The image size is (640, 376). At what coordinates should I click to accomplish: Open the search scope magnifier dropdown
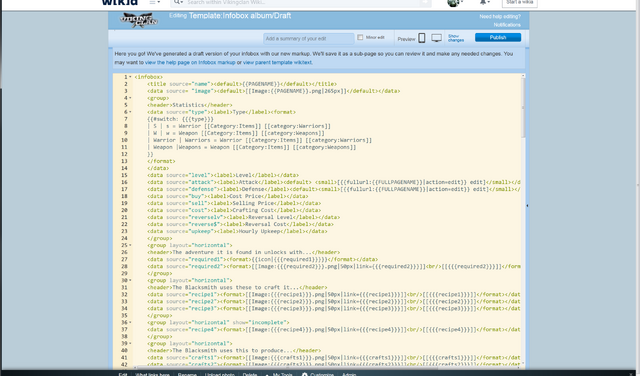click(x=178, y=2)
